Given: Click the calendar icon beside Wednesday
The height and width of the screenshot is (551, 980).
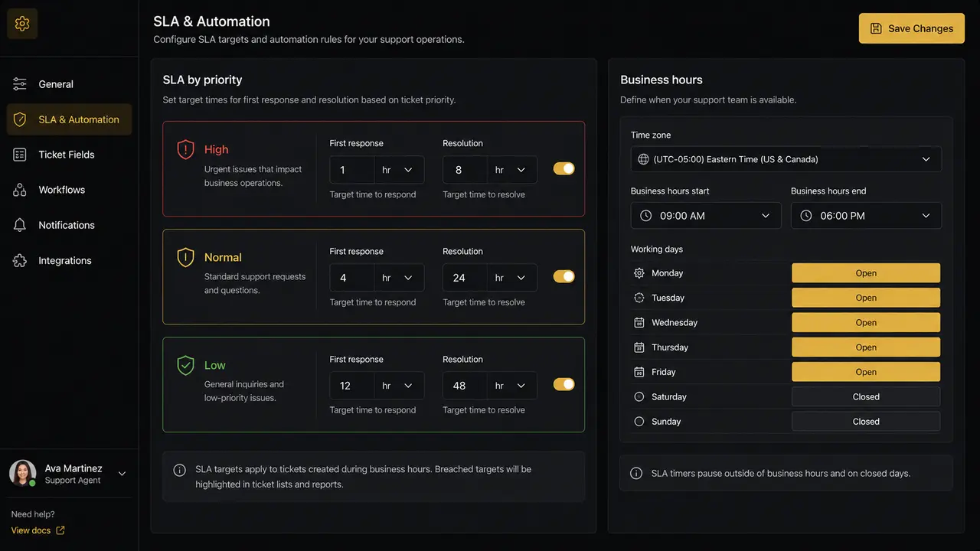Looking at the screenshot, I should pyautogui.click(x=639, y=322).
